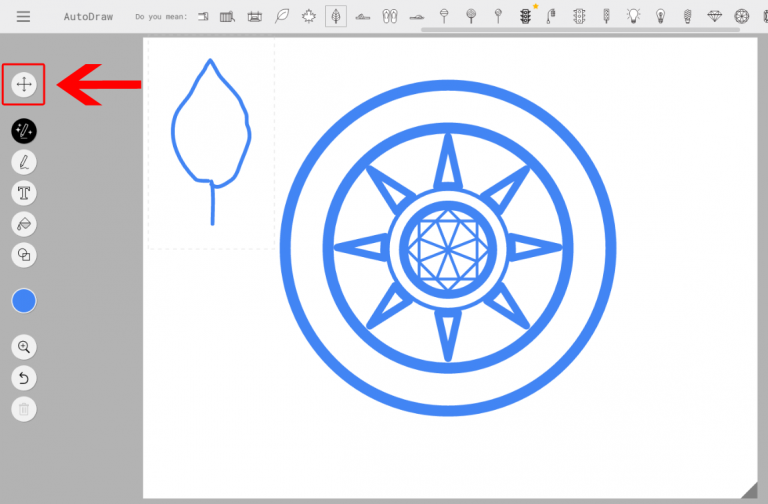Select the plain slanted leaf suggestion

pos(282,16)
